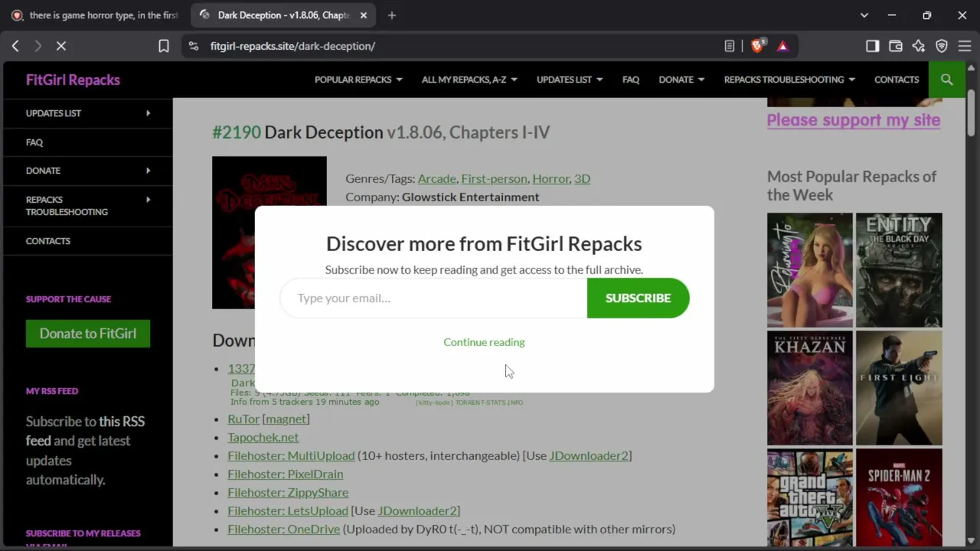980x551 pixels.
Task: Open the Brave VPN shield icon
Action: click(942, 46)
